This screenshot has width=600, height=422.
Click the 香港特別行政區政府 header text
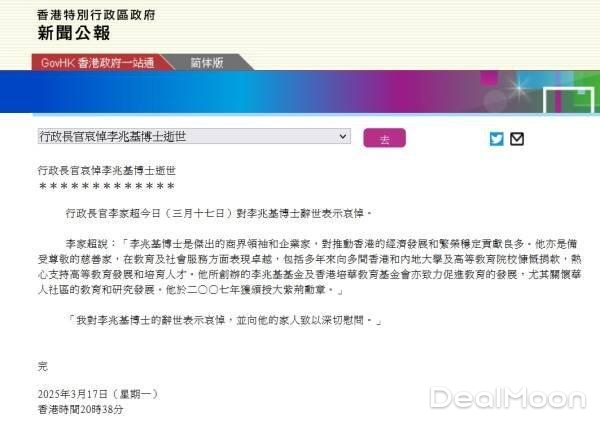96,15
